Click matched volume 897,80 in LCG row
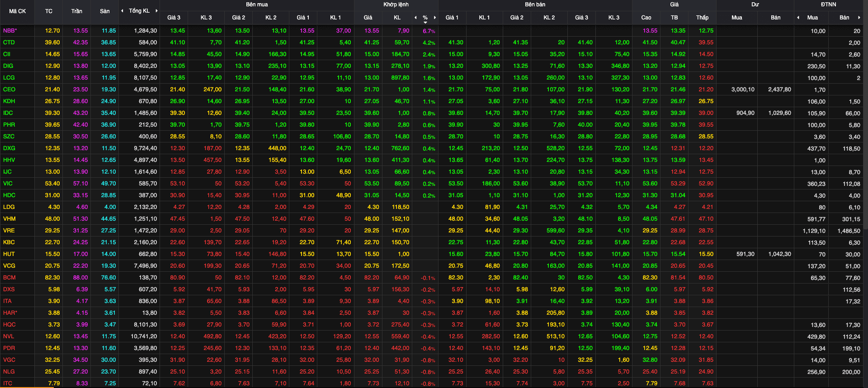The image size is (868, 388). coord(400,78)
